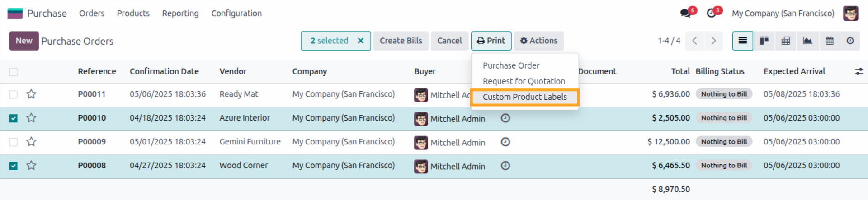
Task: Open the company switcher My Company (San Francisco)
Action: tap(783, 13)
